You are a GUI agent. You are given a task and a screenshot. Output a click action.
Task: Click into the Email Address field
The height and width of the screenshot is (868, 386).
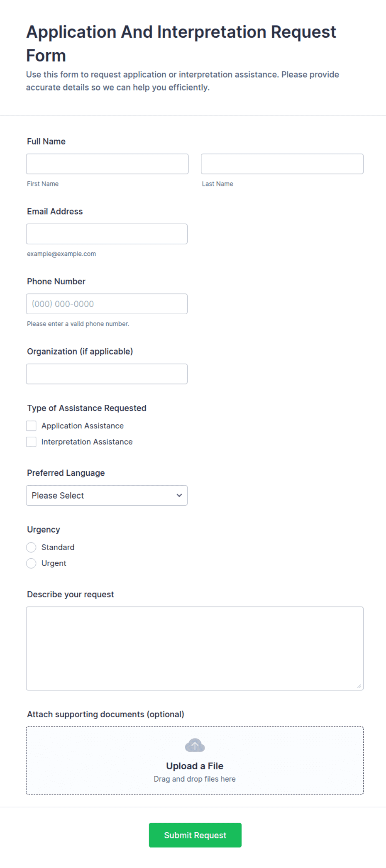tap(107, 234)
